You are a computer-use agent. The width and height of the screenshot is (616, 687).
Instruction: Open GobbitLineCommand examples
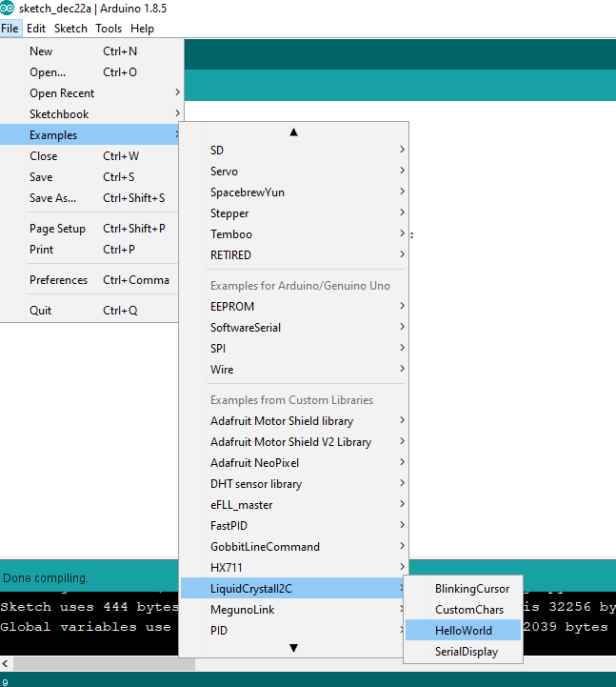[x=294, y=547]
